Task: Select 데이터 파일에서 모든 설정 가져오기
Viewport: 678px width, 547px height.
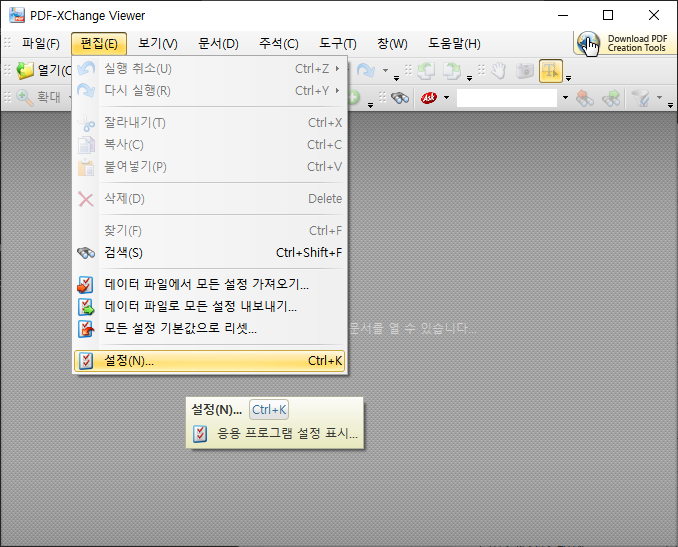Action: coord(210,284)
